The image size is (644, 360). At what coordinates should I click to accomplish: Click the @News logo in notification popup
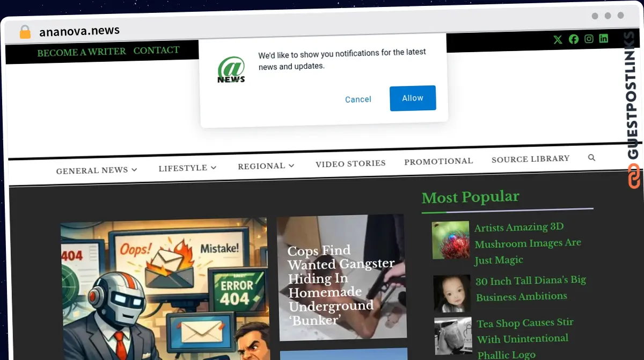point(231,70)
